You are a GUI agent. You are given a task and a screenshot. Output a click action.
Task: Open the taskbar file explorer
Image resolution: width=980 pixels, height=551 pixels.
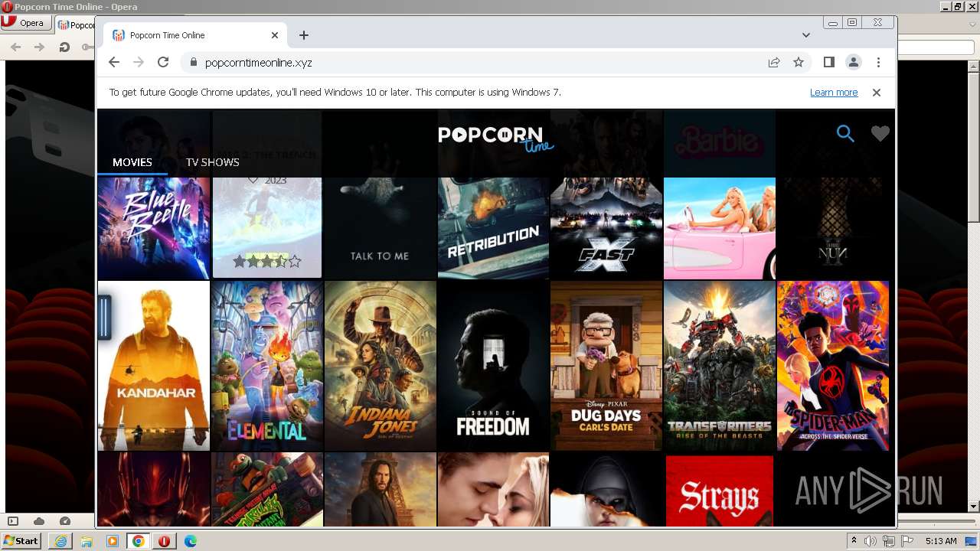point(87,541)
